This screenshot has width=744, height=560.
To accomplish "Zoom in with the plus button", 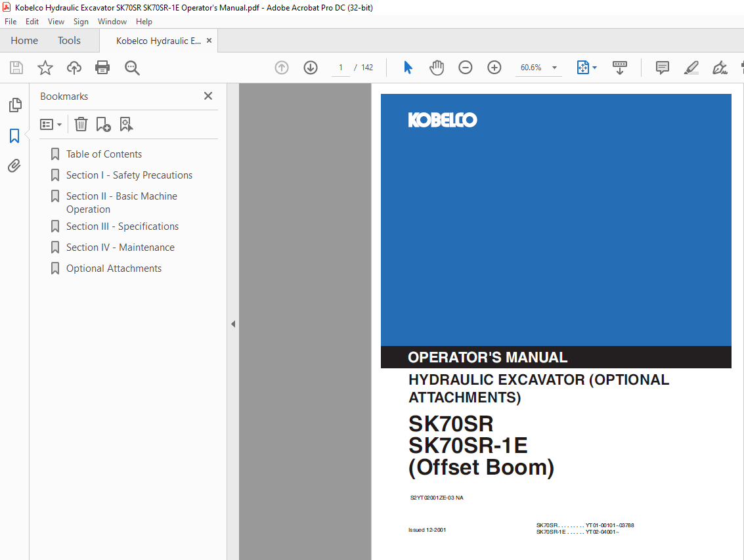I will [x=494, y=68].
